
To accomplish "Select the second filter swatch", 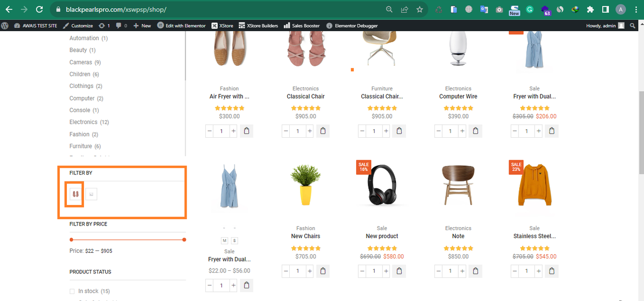I will (91, 194).
